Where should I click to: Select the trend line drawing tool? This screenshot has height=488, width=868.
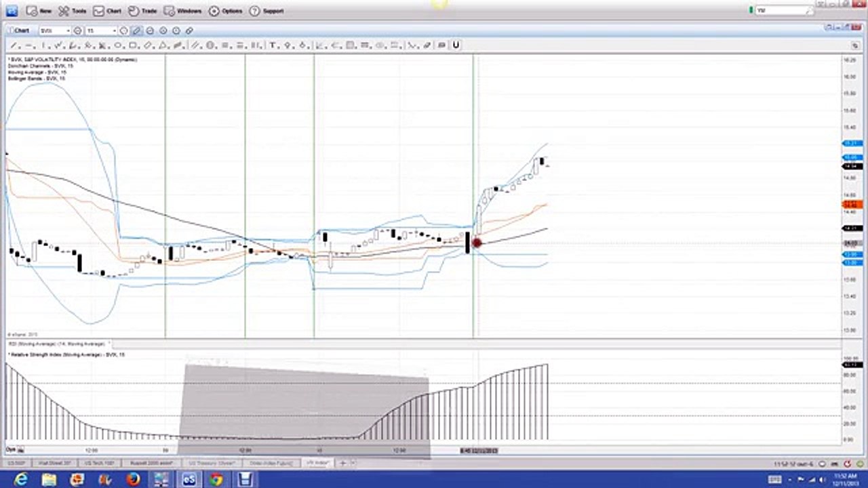(x=13, y=45)
